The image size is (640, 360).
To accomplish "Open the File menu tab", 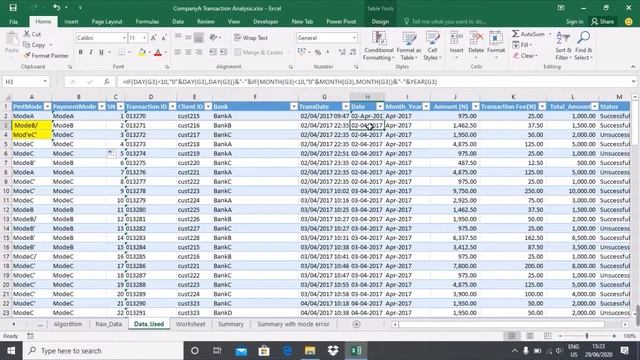I will pyautogui.click(x=13, y=22).
